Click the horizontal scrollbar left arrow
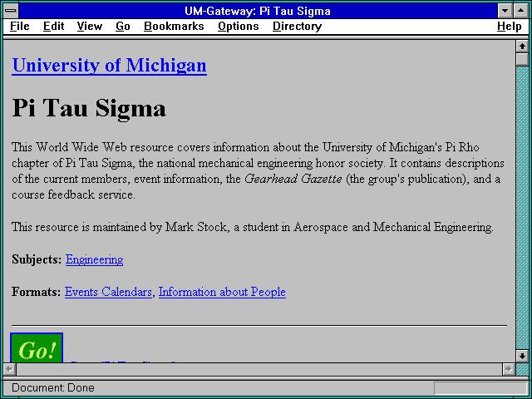 point(9,369)
